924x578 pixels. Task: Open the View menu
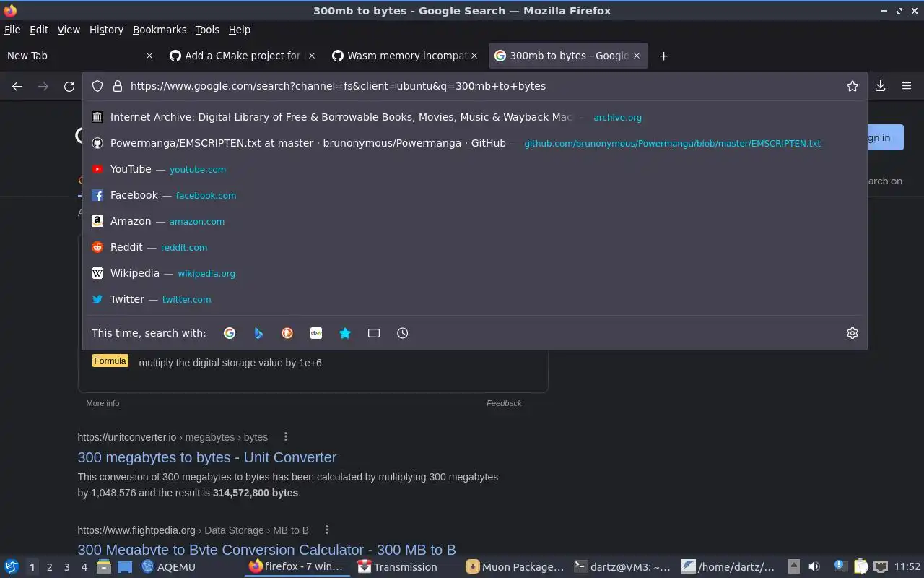coord(69,30)
